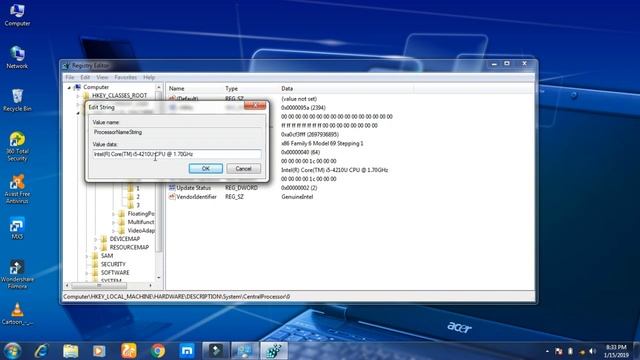Viewport: 640px width, 360px height.
Task: Open the media player taskbar icon
Action: (99, 351)
